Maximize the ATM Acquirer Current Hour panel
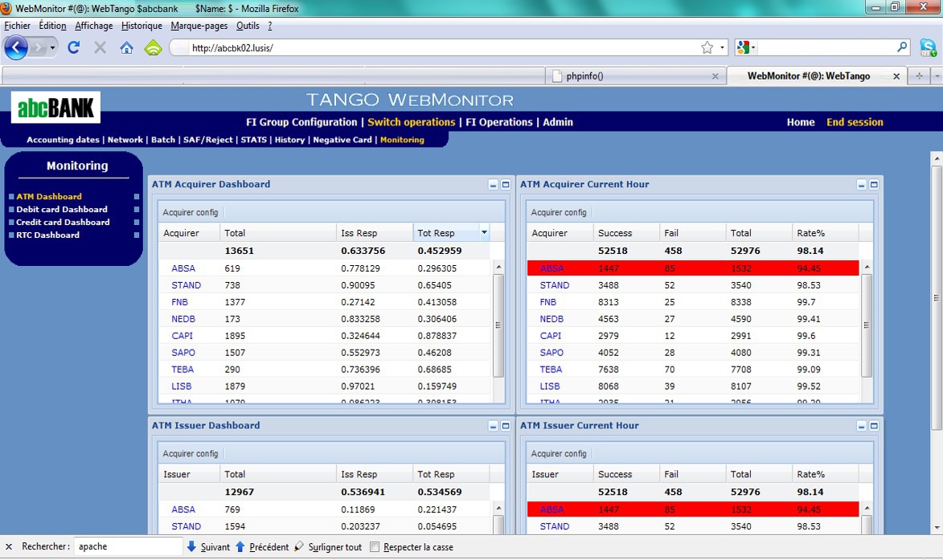 pos(874,185)
